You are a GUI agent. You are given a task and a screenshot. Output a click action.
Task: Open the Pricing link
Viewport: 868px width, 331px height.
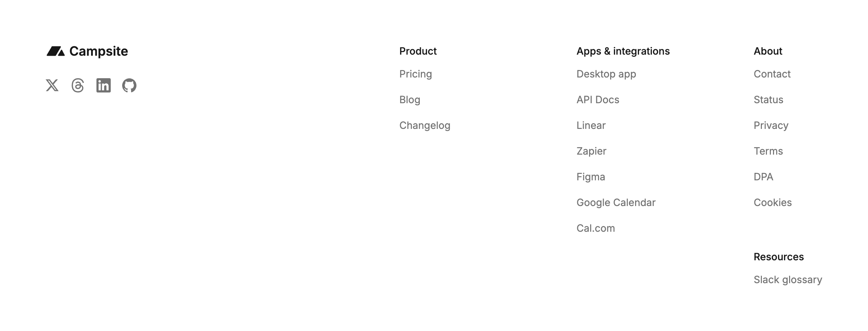415,74
